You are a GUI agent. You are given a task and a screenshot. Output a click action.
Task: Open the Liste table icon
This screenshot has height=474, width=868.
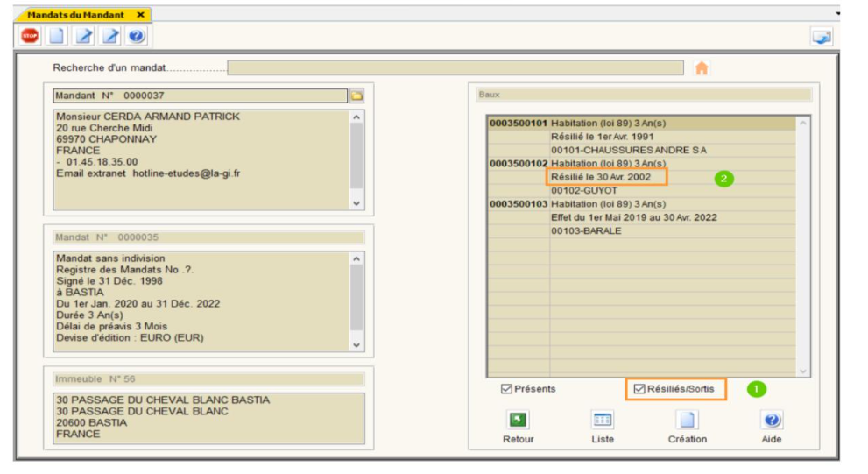click(603, 420)
